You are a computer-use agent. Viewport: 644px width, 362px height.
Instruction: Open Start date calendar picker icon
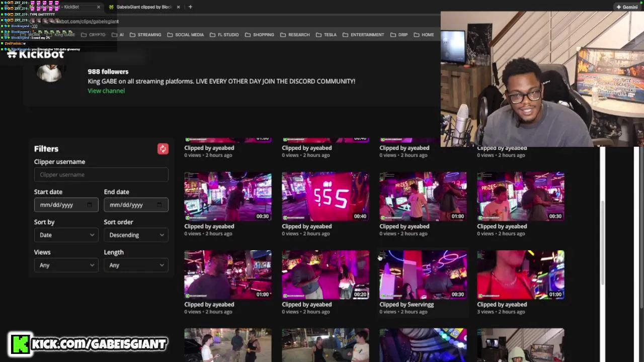pos(89,205)
